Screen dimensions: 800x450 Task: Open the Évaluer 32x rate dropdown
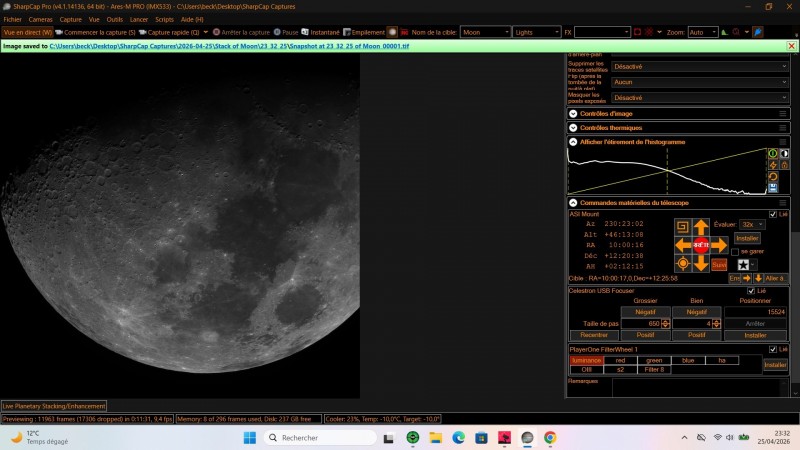point(752,224)
